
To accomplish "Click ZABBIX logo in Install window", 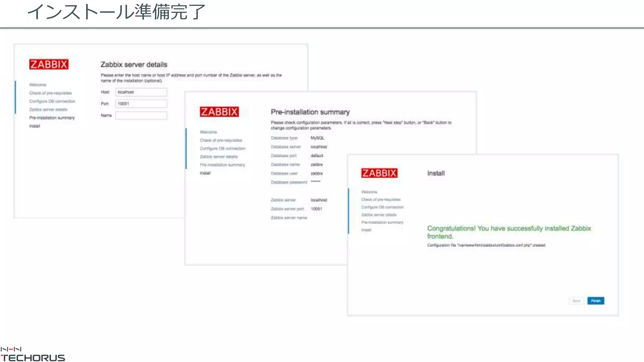I will click(379, 173).
